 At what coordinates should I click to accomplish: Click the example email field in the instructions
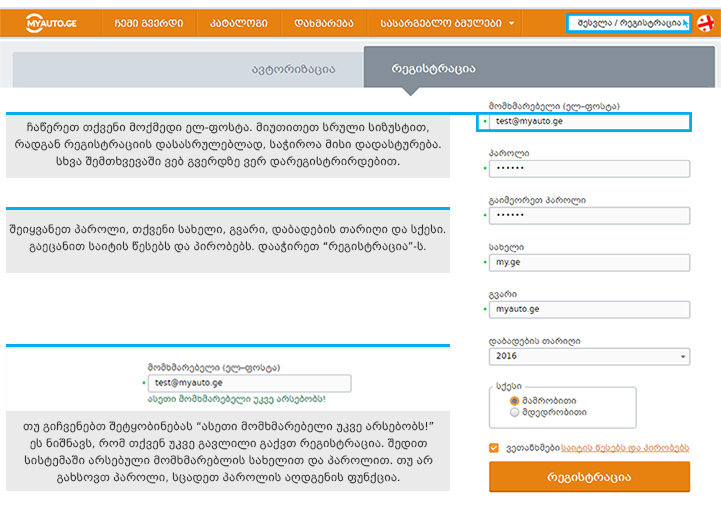[249, 383]
